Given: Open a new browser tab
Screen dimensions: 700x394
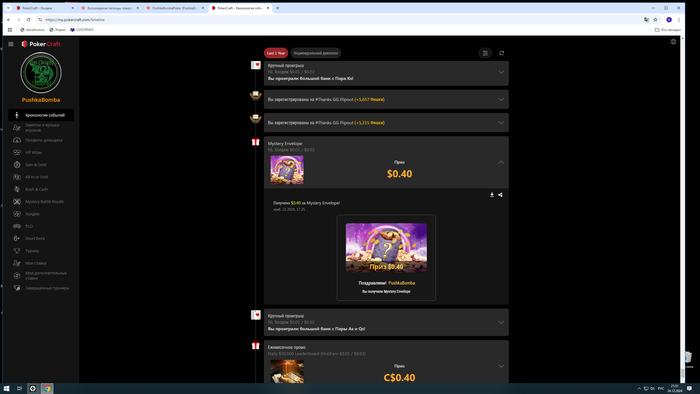Looking at the screenshot, I should click(x=278, y=8).
